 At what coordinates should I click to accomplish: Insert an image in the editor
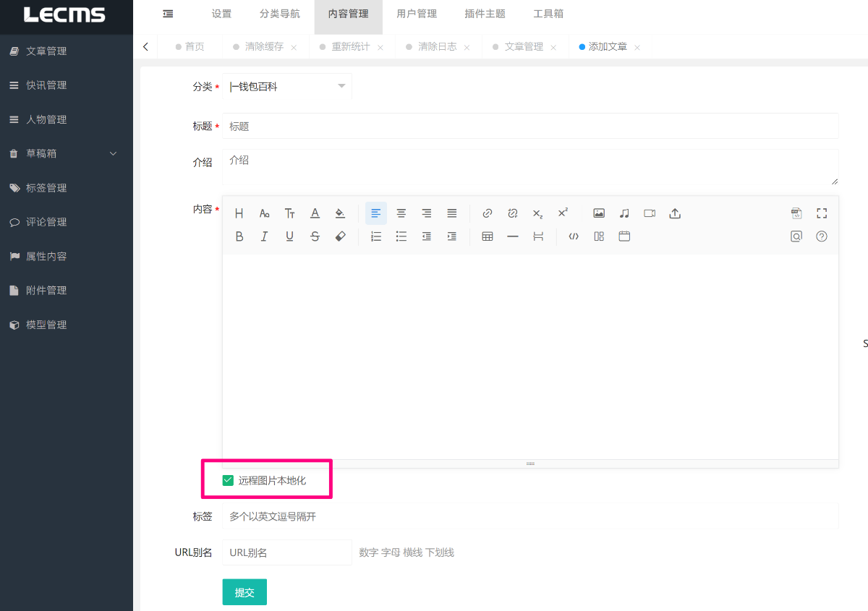[599, 213]
